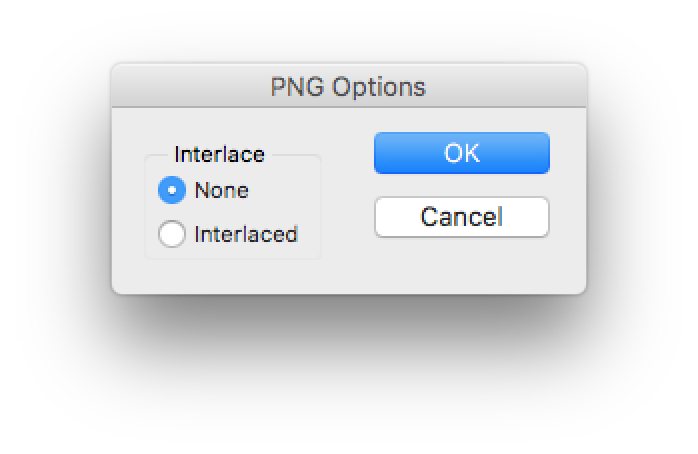The image size is (698, 454).
Task: Keep None selected in the Interlace group
Action: (x=172, y=190)
